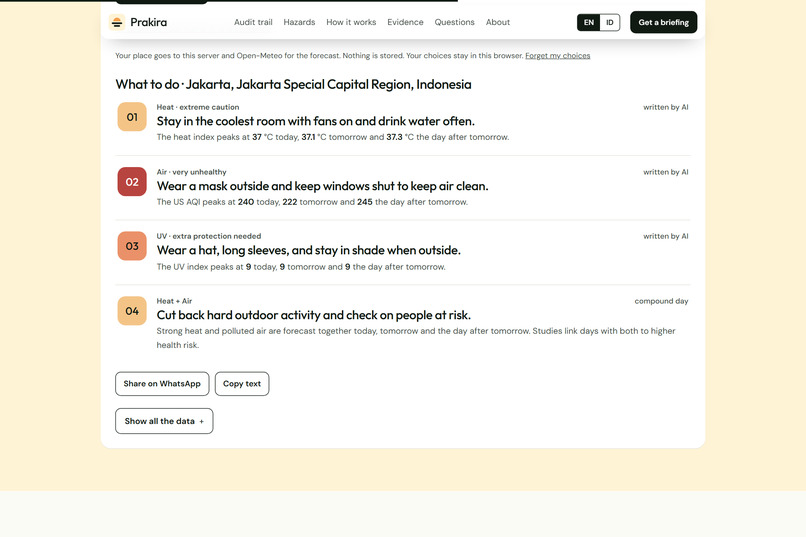
Task: Click the 'Heat · extreme caution' label
Action: click(198, 107)
